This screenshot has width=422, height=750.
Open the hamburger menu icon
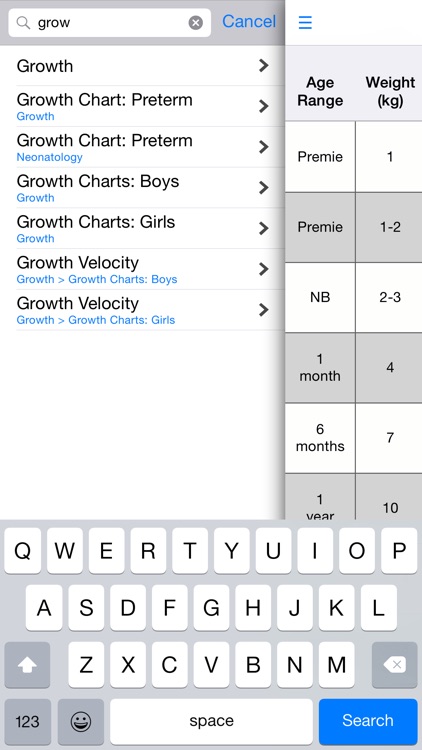point(305,22)
